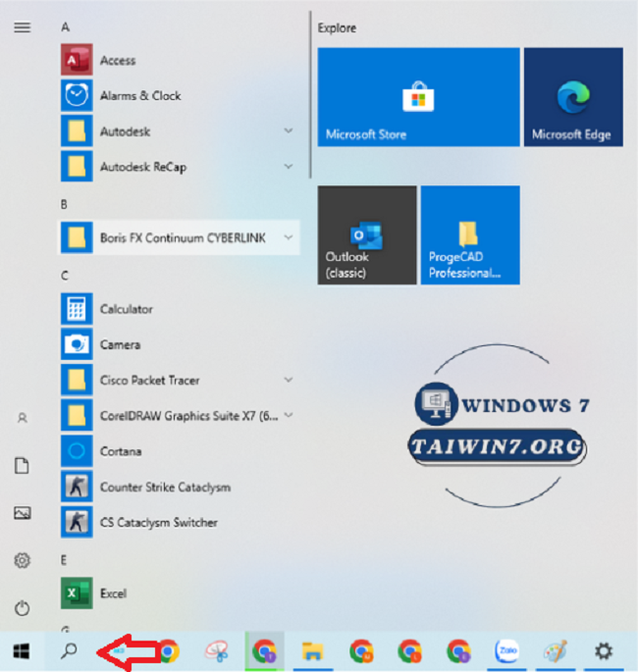Click the app list scrollbar
638x672 pixels.
pos(310,94)
